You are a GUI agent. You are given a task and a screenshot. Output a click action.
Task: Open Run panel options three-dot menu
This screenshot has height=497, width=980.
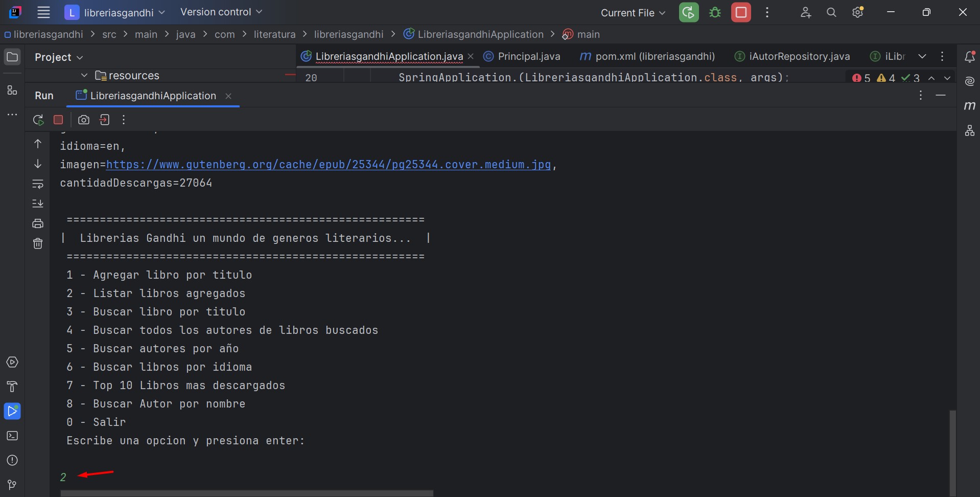tap(921, 96)
